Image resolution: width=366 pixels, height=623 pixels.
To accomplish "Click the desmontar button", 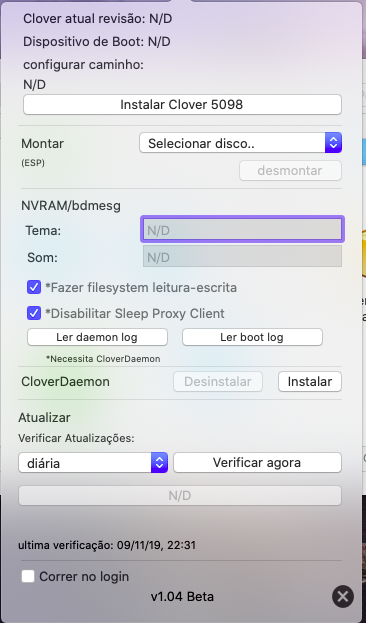I will (x=290, y=170).
